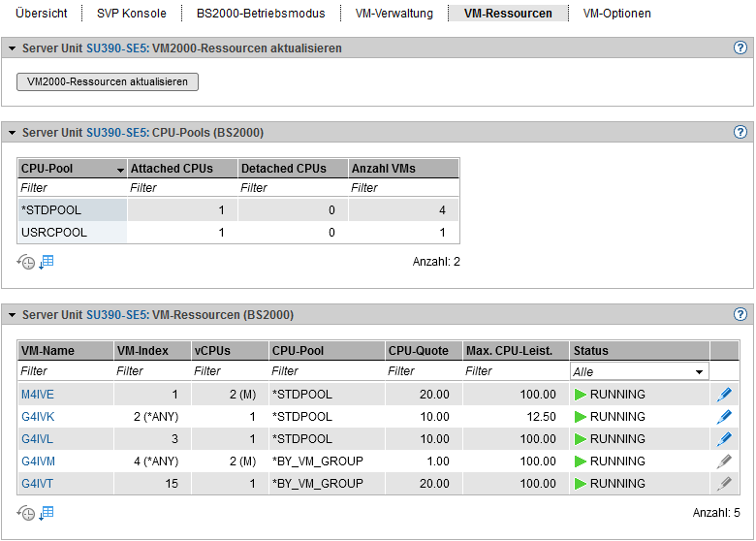756x541 pixels.
Task: Click the edit pencil icon for G4IVL
Action: tap(724, 439)
